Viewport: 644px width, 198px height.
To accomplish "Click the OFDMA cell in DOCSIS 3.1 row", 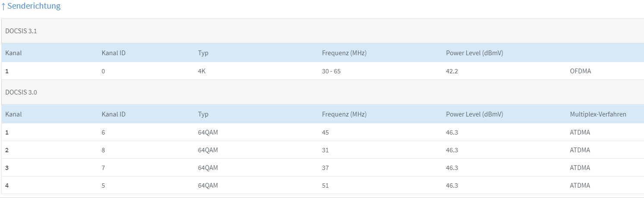I will click(x=580, y=71).
